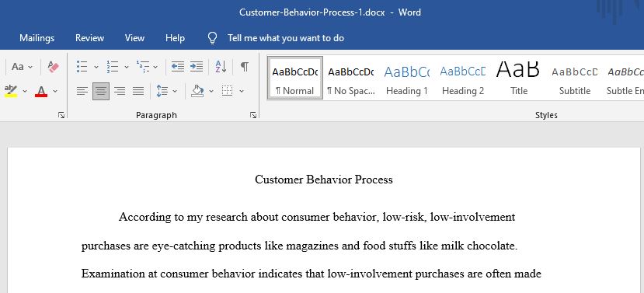Apply the red Font Color swatch
This screenshot has height=293, width=644.
tap(41, 91)
